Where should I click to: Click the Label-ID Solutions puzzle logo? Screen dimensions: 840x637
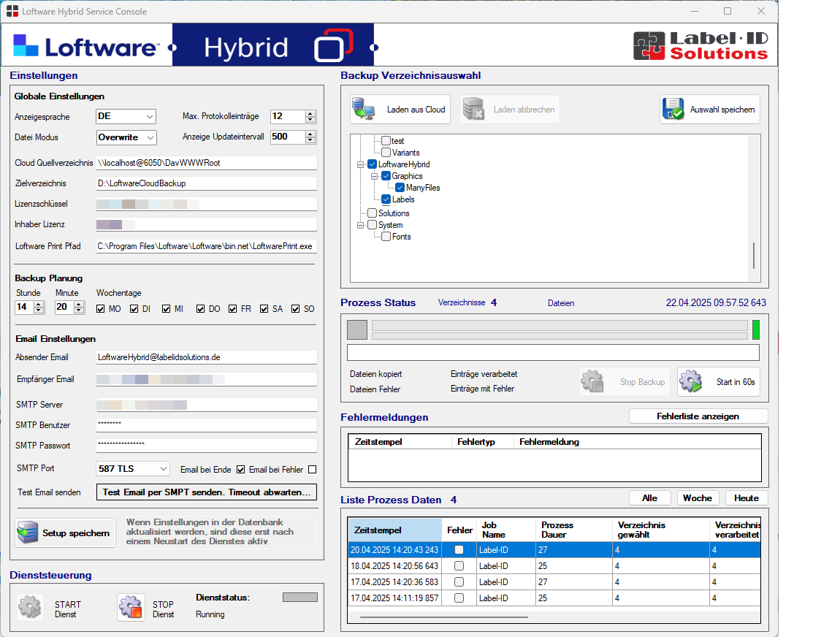coord(649,45)
